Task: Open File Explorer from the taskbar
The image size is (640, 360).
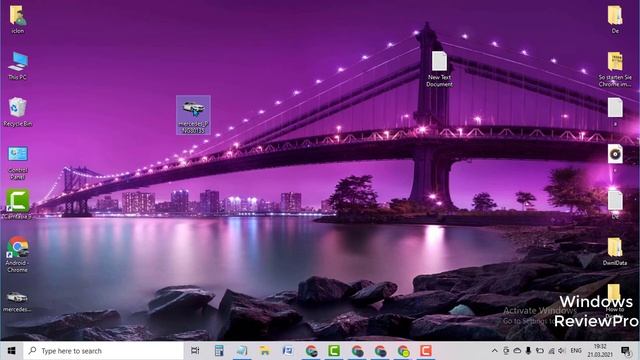Action: (264, 351)
